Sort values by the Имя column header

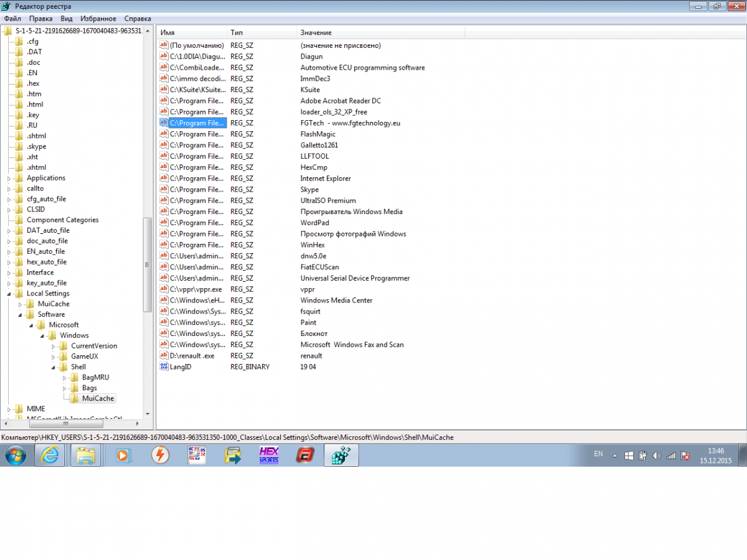tap(192, 32)
